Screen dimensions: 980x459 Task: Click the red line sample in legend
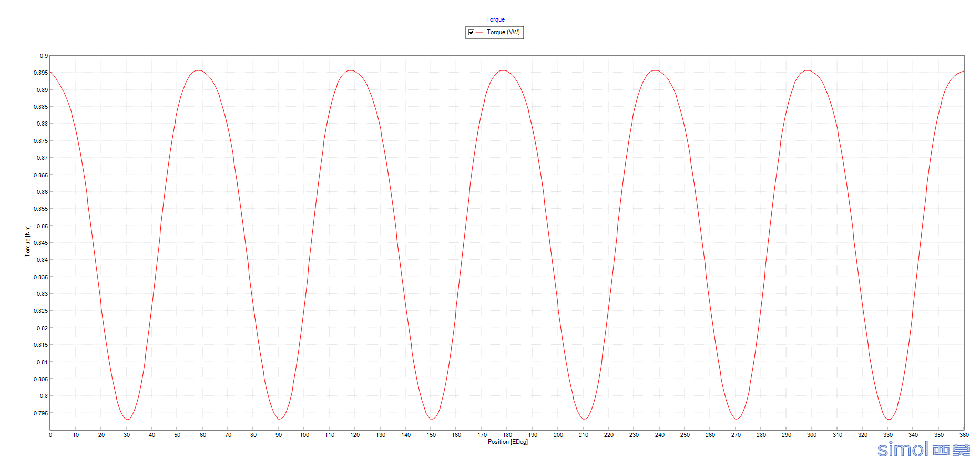[479, 32]
